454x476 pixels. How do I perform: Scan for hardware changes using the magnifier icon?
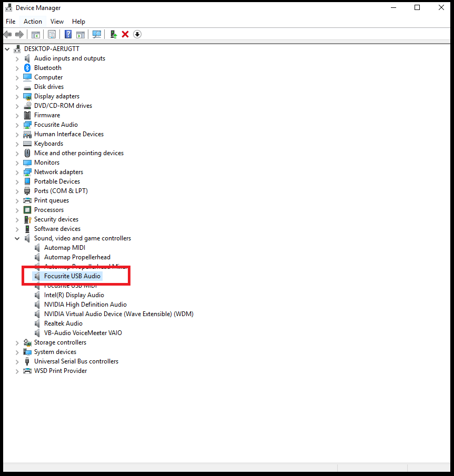pyautogui.click(x=97, y=34)
